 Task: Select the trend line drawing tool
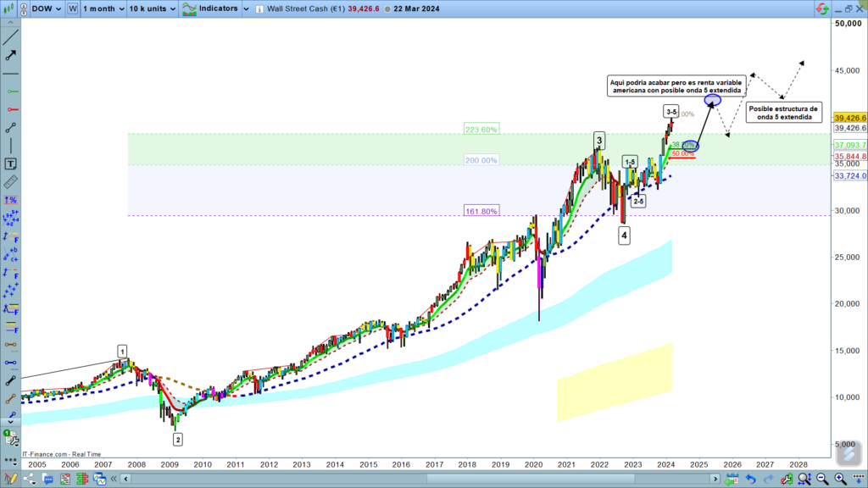point(11,36)
